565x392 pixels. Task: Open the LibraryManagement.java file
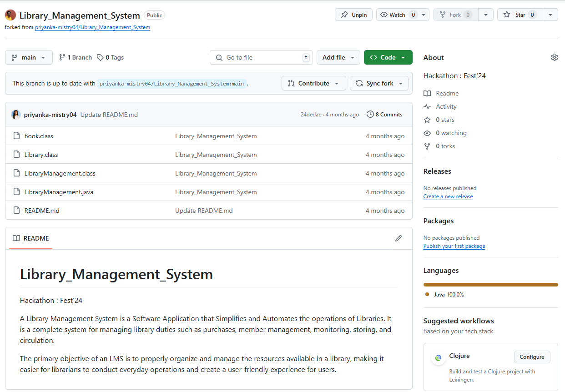[x=59, y=192]
